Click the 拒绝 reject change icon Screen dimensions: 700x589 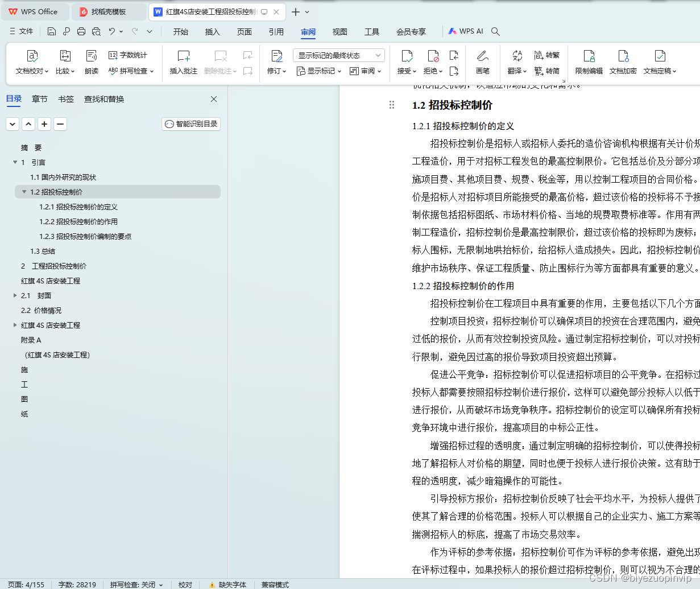(x=433, y=56)
